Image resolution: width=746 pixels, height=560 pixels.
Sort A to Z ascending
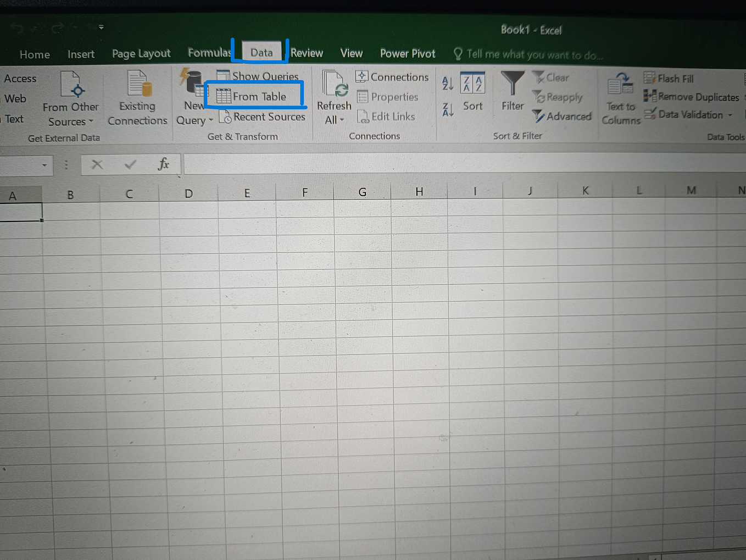448,83
